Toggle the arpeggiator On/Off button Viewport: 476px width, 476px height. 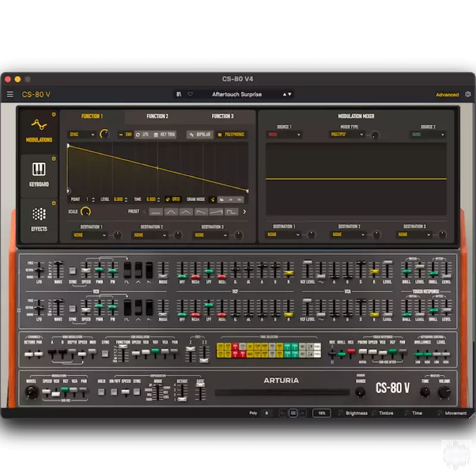click(x=114, y=392)
